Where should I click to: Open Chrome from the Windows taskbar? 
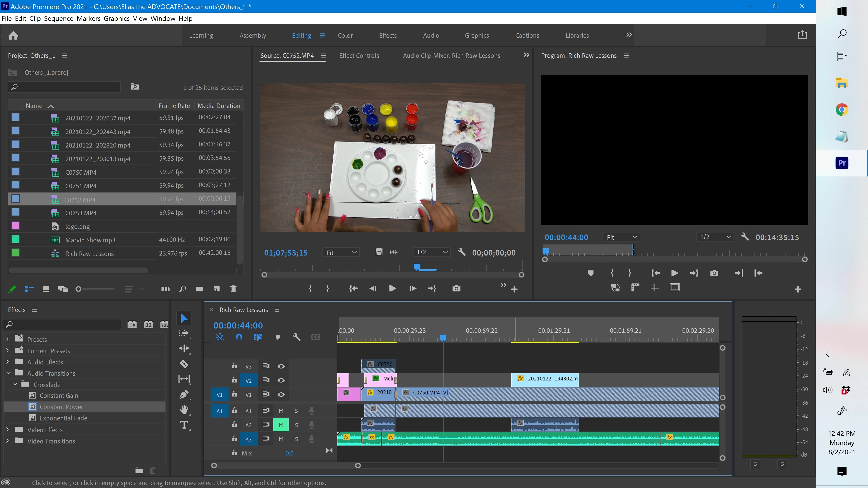(842, 110)
